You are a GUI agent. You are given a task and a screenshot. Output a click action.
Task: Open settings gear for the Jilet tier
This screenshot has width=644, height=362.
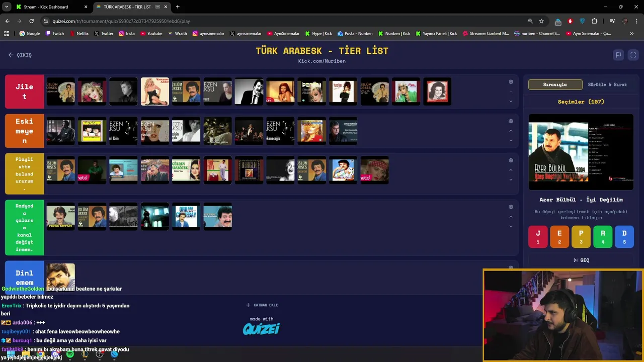(x=511, y=82)
